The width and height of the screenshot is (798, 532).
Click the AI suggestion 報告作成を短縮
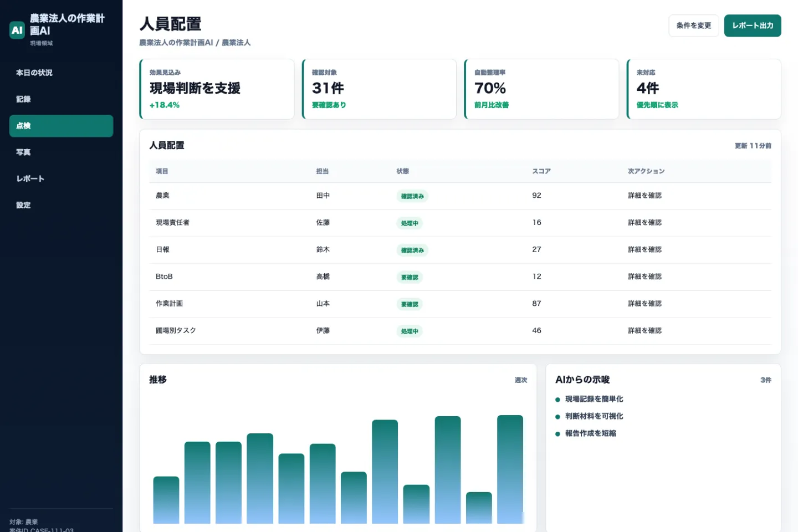[x=591, y=433]
